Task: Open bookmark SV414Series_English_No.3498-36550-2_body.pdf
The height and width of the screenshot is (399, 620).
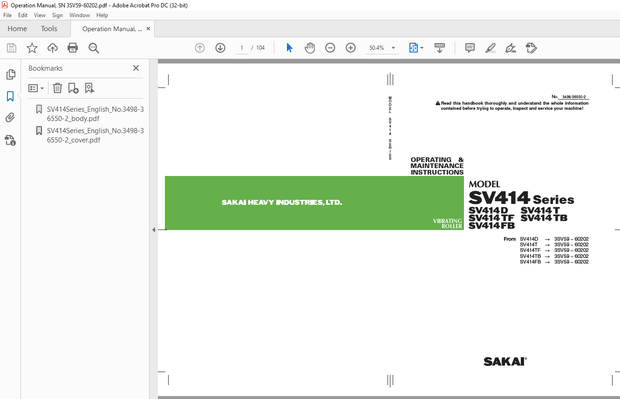Action: [95, 114]
